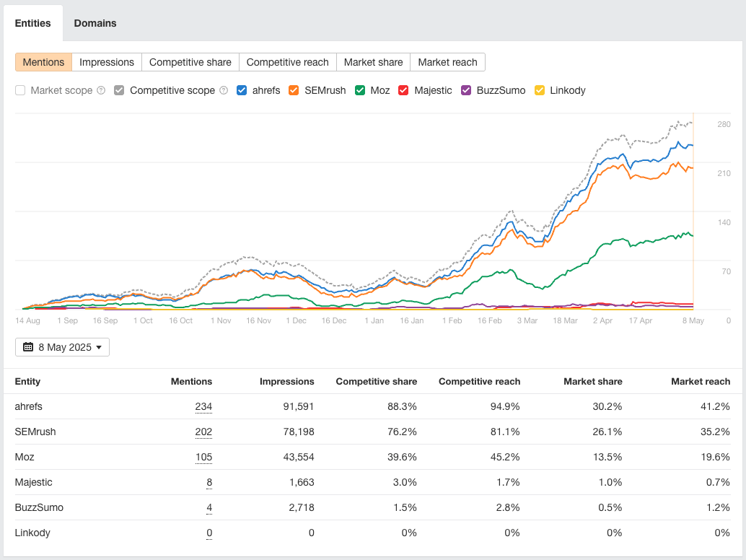The width and height of the screenshot is (746, 560).
Task: Toggle the Linkody series visibility
Action: pyautogui.click(x=540, y=90)
